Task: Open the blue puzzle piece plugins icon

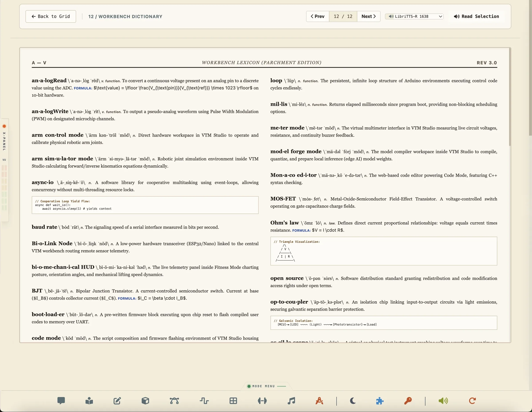Action: tap(379, 401)
